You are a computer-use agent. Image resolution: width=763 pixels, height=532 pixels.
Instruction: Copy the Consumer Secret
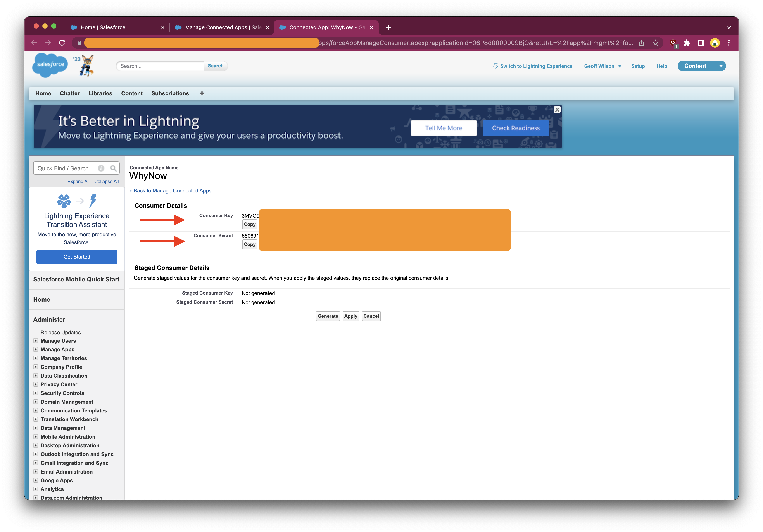click(250, 244)
